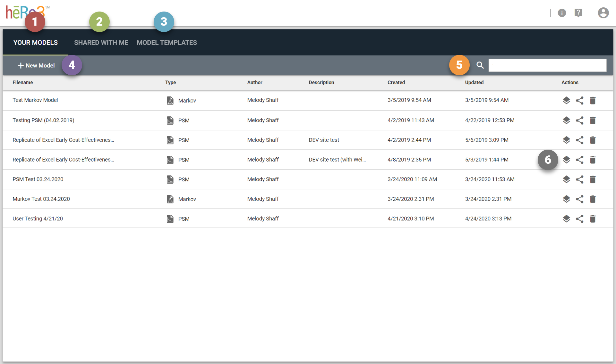This screenshot has width=616, height=364.
Task: Click layers icon for model created 4/8/2019
Action: (x=566, y=160)
